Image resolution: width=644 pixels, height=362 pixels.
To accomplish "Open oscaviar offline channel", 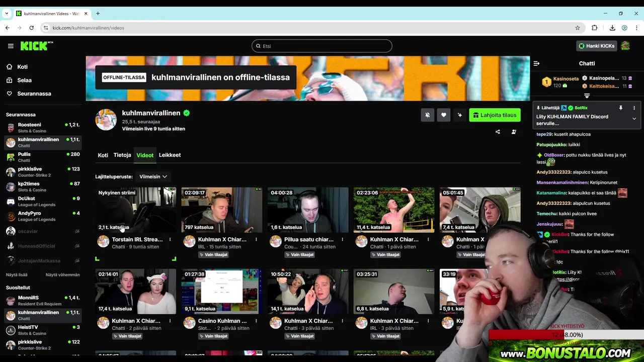I will (x=42, y=231).
